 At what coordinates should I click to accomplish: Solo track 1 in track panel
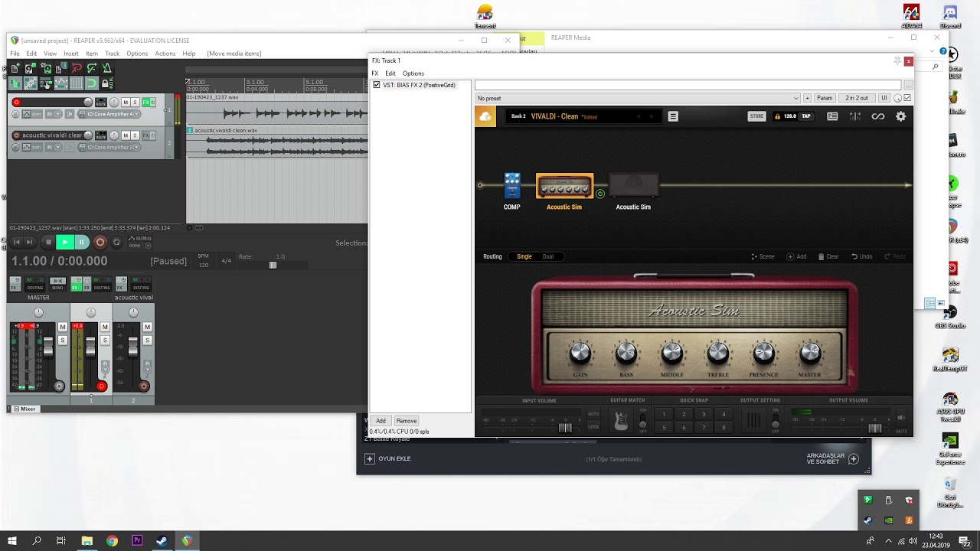click(x=135, y=103)
